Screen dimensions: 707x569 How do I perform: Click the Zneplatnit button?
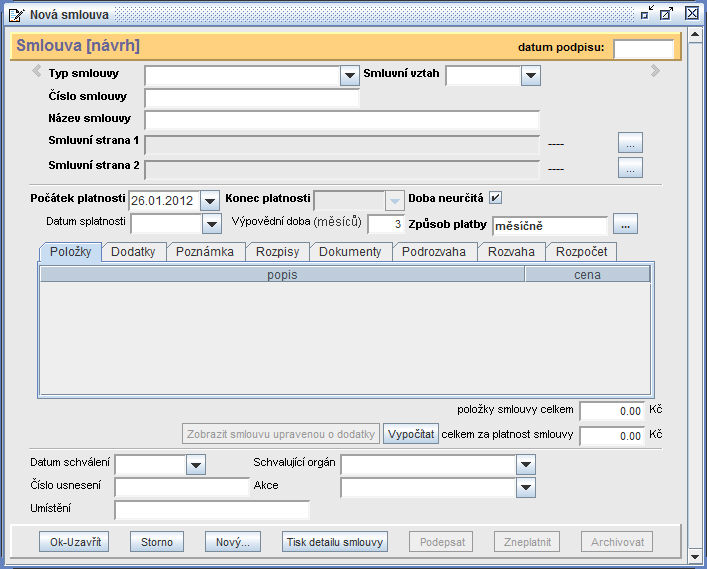[x=527, y=542]
